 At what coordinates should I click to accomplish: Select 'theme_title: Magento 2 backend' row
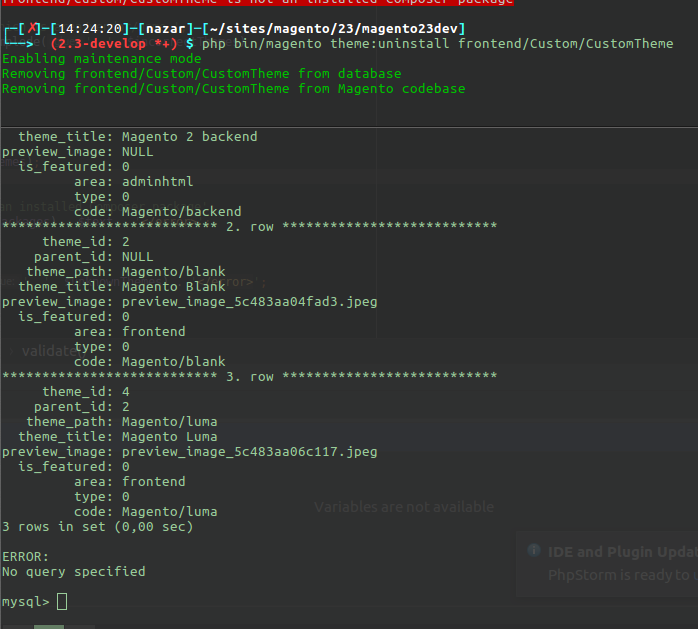click(x=138, y=137)
